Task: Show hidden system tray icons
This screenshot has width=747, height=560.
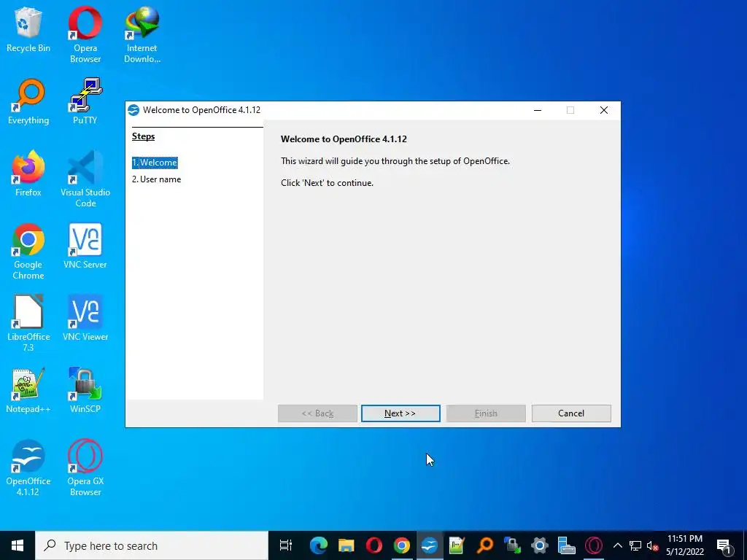Action: pos(617,545)
